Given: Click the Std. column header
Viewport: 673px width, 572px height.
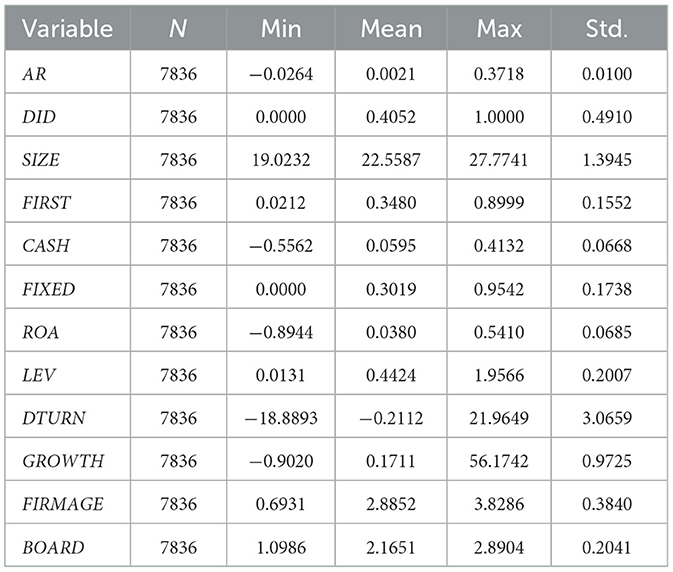Looking at the screenshot, I should [607, 29].
